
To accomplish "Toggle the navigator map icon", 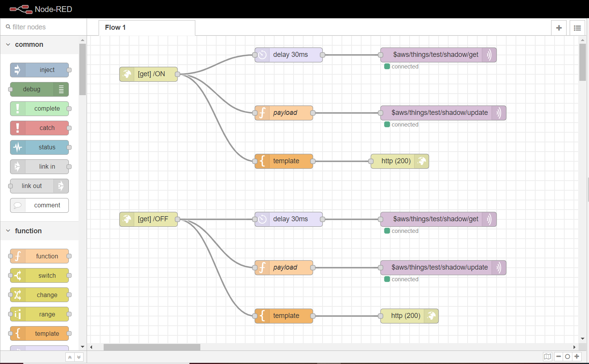I will tap(547, 357).
